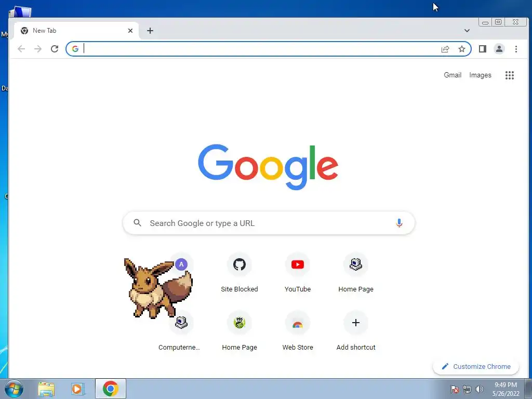This screenshot has height=399, width=532.
Task: Open the Images link
Action: point(480,75)
